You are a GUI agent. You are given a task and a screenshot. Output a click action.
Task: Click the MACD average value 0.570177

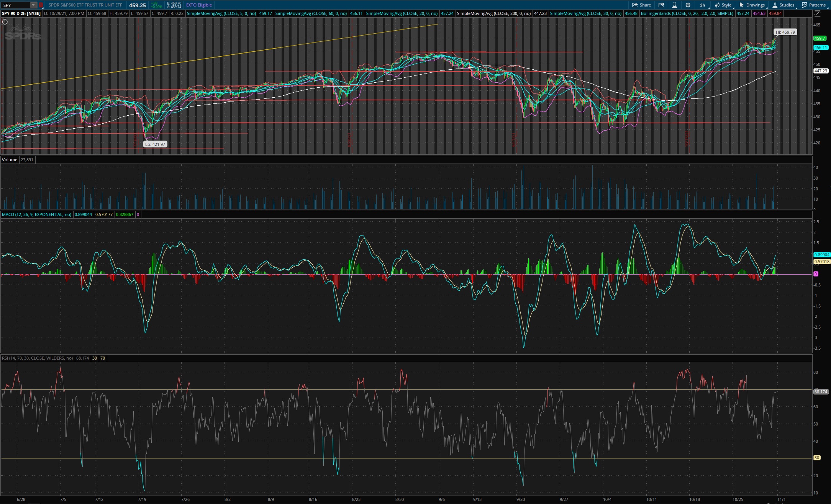tap(104, 214)
